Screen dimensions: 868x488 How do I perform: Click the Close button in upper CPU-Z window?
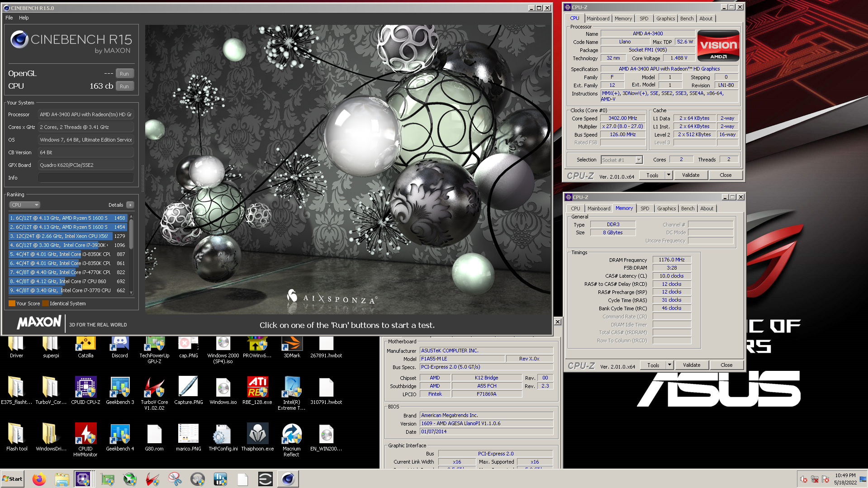pyautogui.click(x=726, y=175)
